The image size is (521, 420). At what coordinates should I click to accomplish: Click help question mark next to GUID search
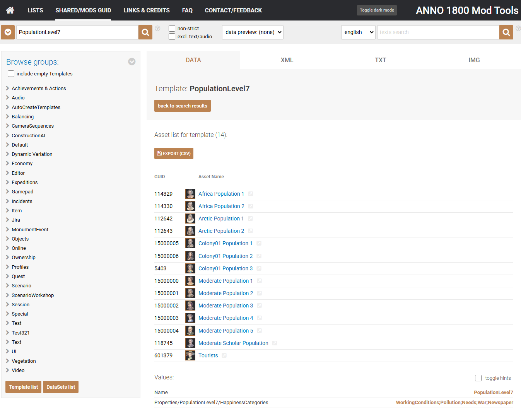click(157, 28)
